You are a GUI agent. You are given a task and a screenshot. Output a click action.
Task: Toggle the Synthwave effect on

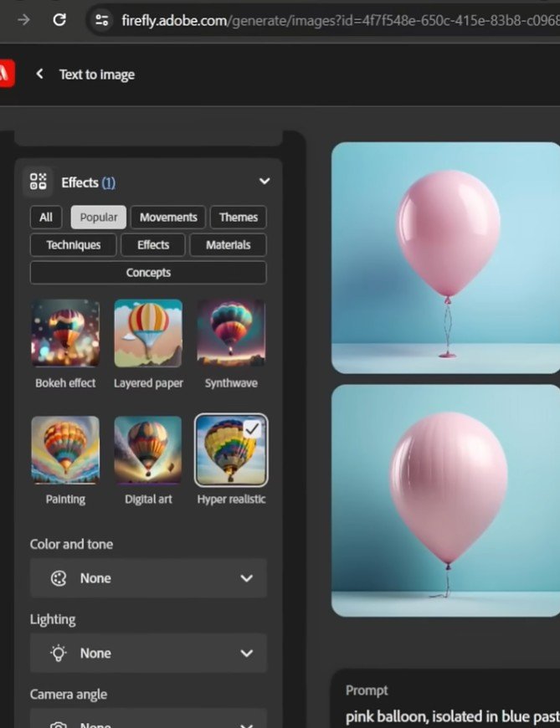(231, 333)
